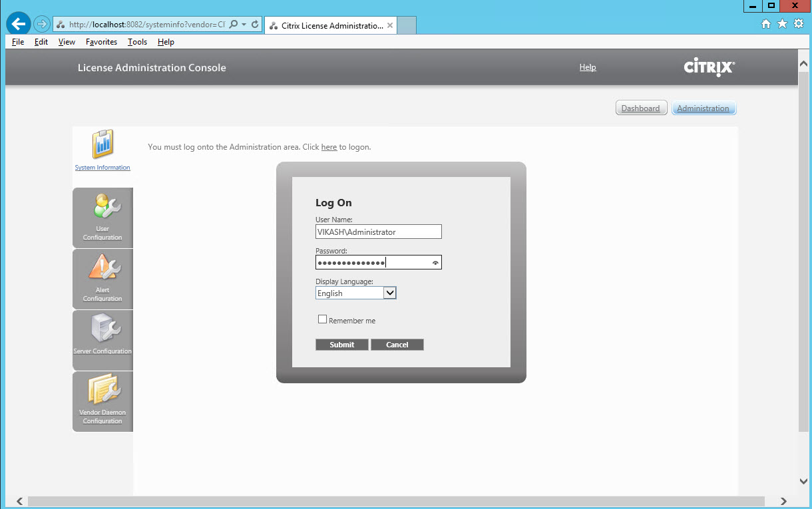
Task: Click the address bar search magnifier icon
Action: click(233, 25)
